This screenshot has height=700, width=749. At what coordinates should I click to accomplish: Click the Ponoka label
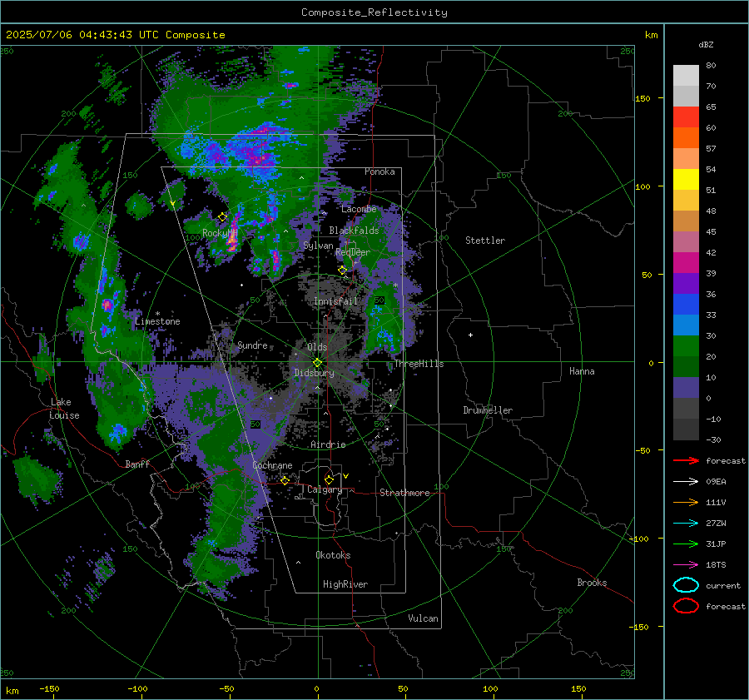click(379, 171)
